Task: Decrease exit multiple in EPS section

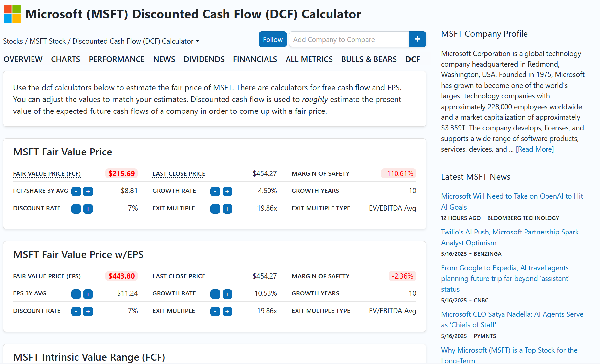Action: coord(215,312)
